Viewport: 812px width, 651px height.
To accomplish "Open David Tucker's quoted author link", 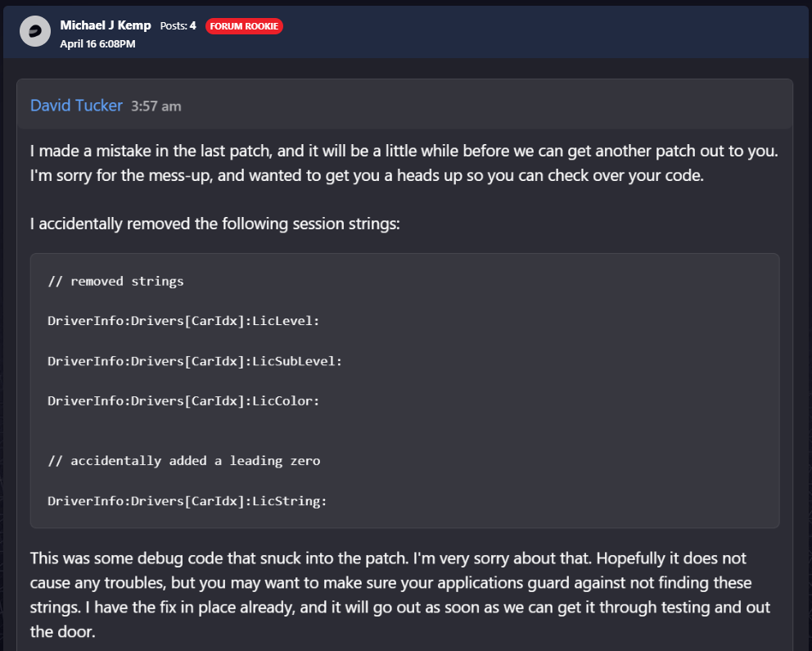I will 76,106.
